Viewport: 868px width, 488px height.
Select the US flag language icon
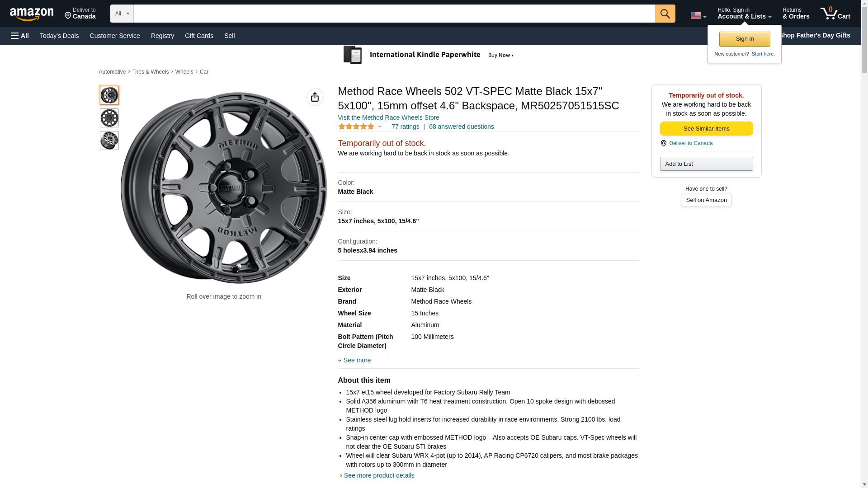pyautogui.click(x=698, y=15)
